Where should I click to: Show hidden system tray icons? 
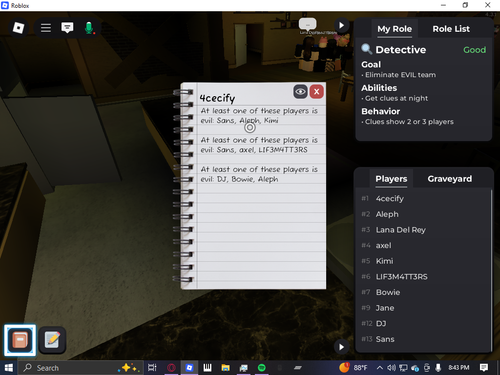pyautogui.click(x=379, y=368)
